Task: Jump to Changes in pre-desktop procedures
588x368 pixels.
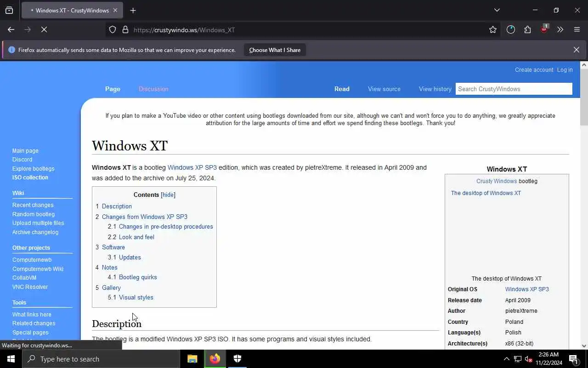Action: (160, 227)
